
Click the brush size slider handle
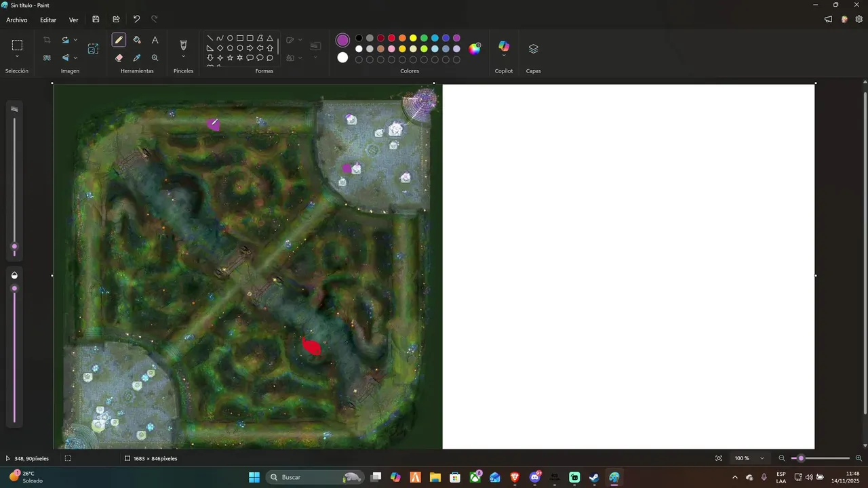(14, 247)
